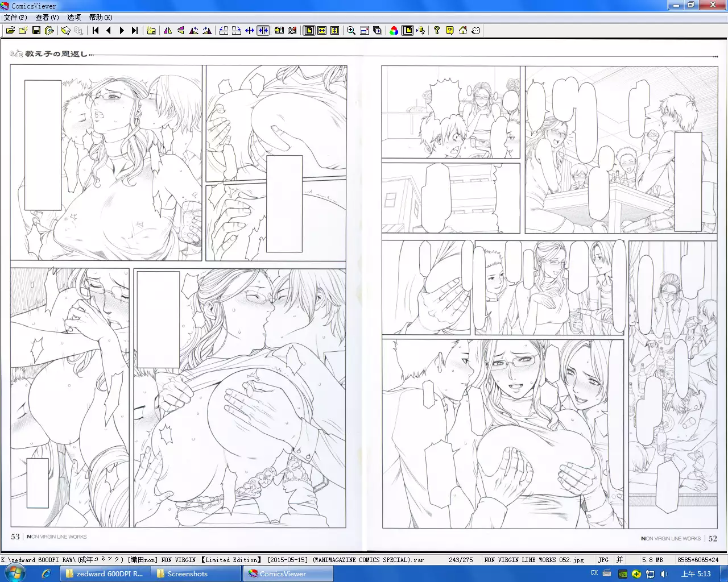728x582 pixels.
Task: Click the yellow question mark help icon
Action: coord(449,31)
